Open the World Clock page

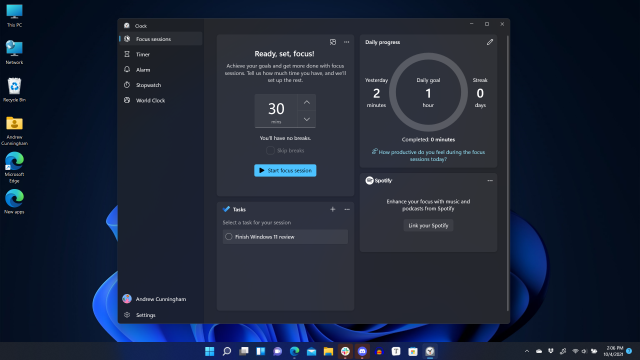tap(161, 100)
